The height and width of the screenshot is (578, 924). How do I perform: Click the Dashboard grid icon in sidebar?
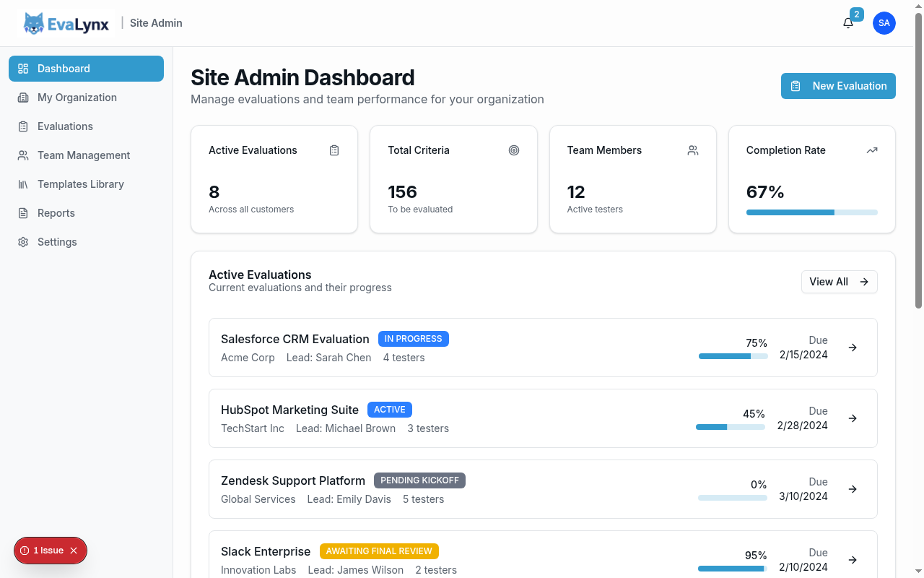pyautogui.click(x=23, y=69)
